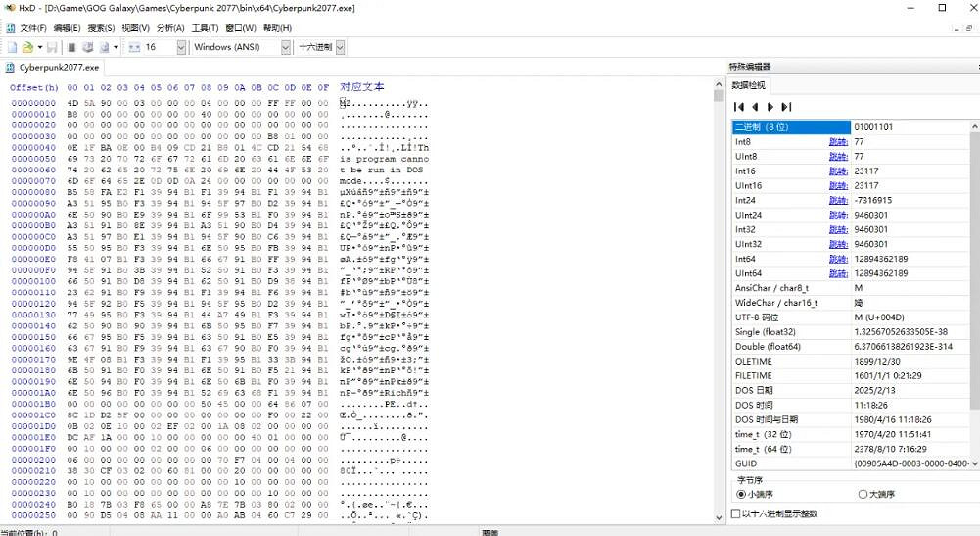
Task: Open the bytes-per-row dropdown showing 16
Action: pos(181,47)
